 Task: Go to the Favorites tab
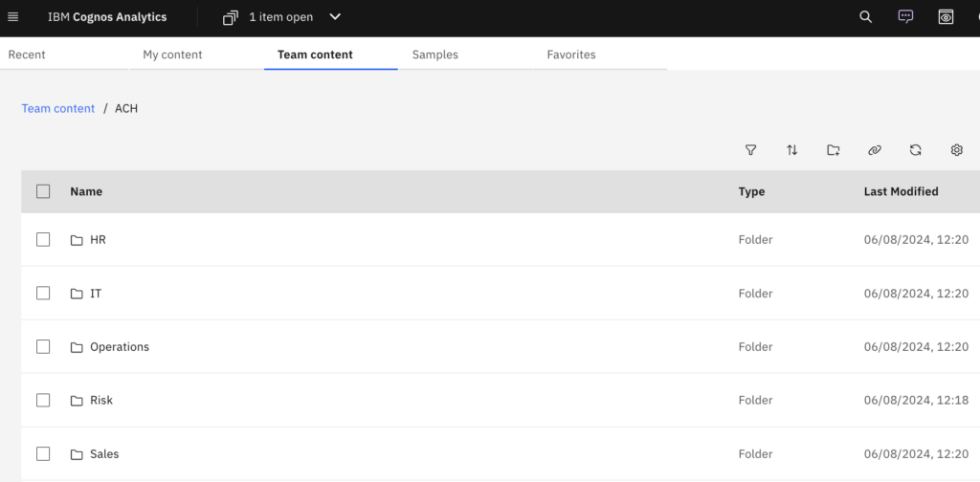pyautogui.click(x=571, y=55)
